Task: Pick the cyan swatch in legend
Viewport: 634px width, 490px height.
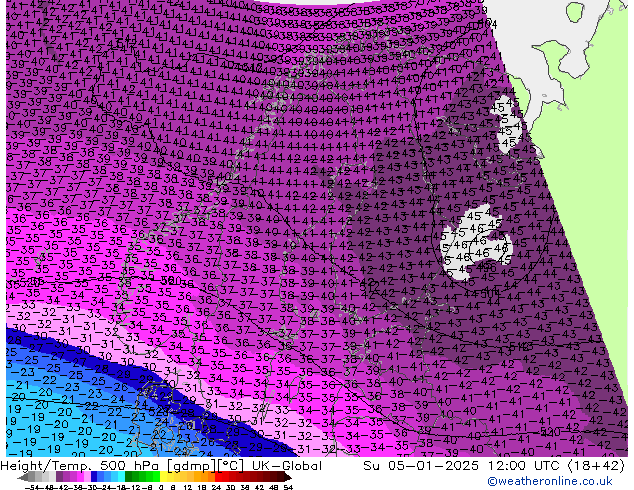Action: click(121, 477)
